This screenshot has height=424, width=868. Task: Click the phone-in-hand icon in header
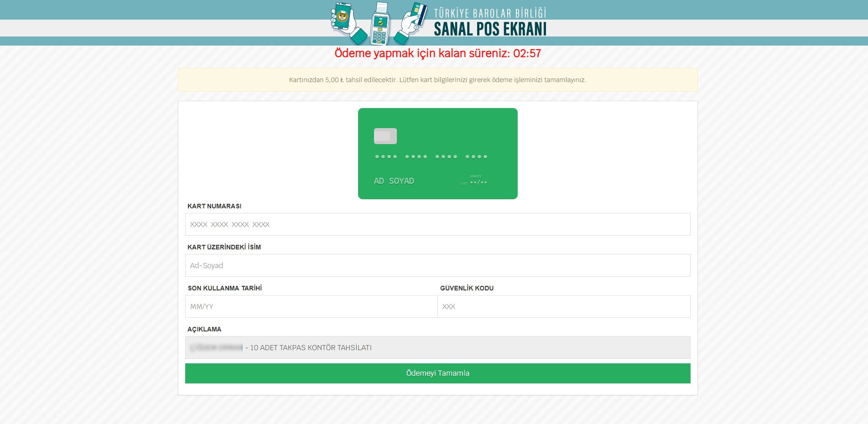click(348, 23)
